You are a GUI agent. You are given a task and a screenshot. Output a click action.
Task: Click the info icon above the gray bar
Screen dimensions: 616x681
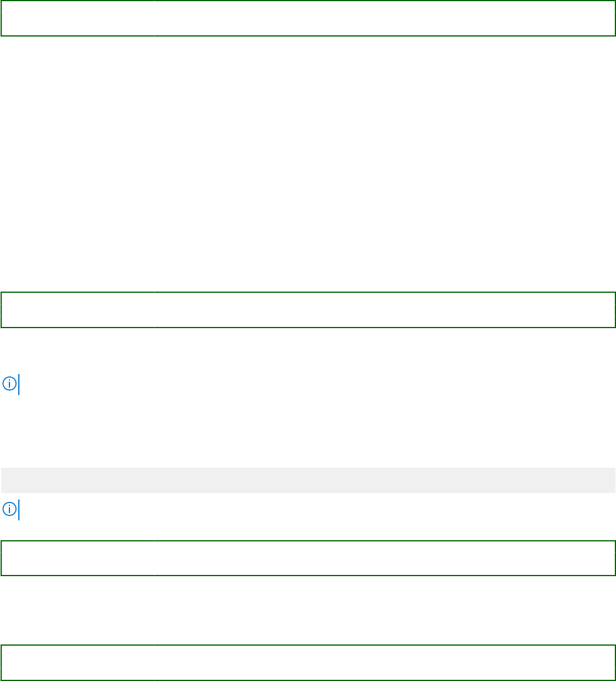(x=9, y=384)
